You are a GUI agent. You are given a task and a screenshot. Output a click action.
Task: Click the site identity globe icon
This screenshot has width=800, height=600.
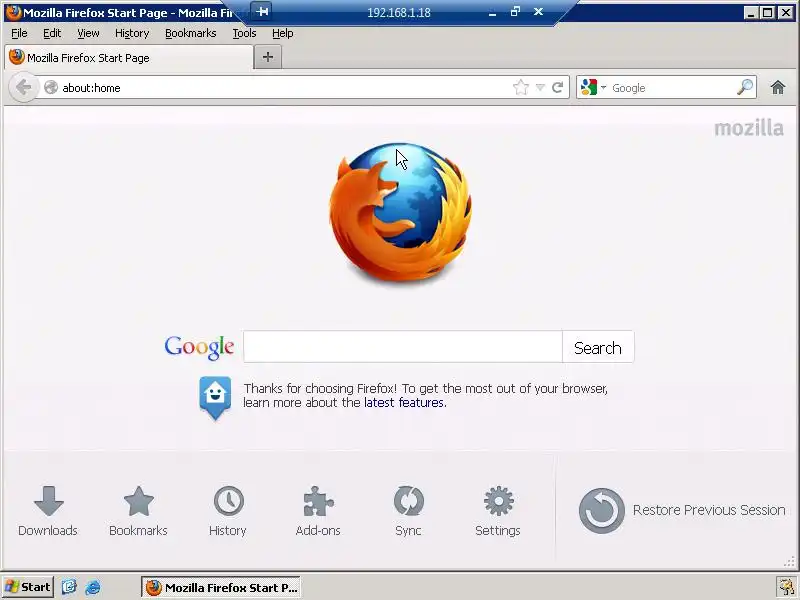(51, 87)
